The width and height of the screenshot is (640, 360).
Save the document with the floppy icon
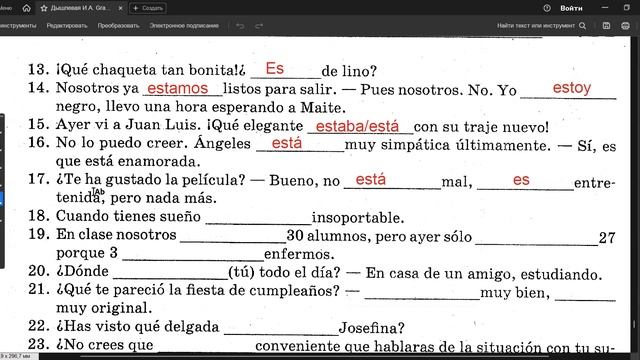click(606, 26)
